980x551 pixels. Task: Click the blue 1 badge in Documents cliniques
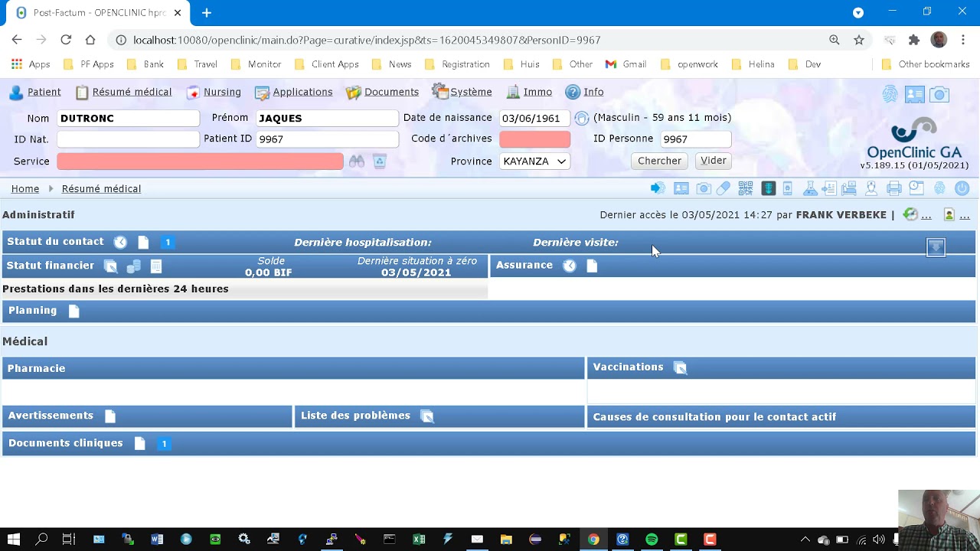[164, 444]
